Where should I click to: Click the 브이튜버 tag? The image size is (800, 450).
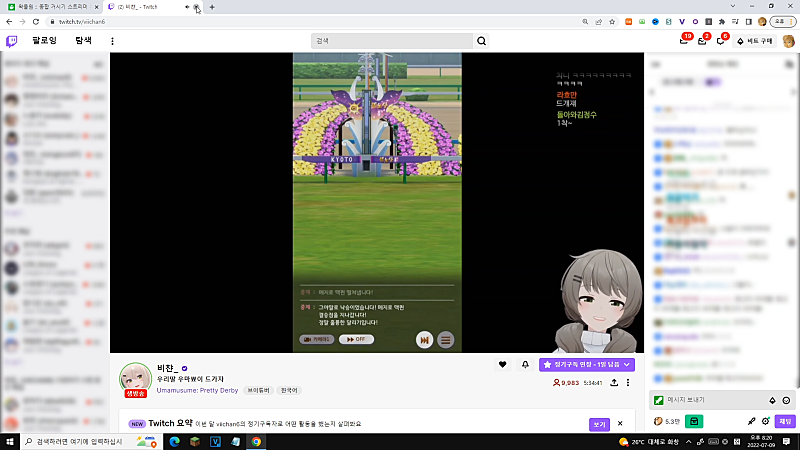point(259,390)
